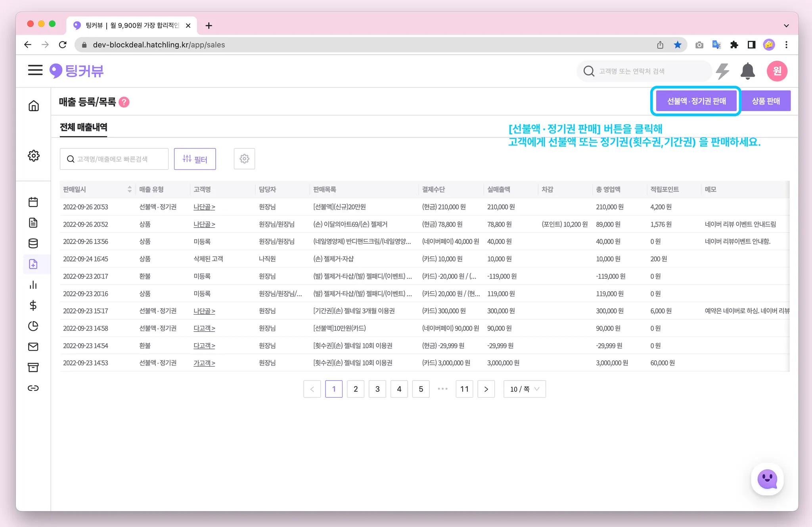Viewport: 812px width, 527px height.
Task: Open table settings gear next to 필터
Action: (244, 159)
